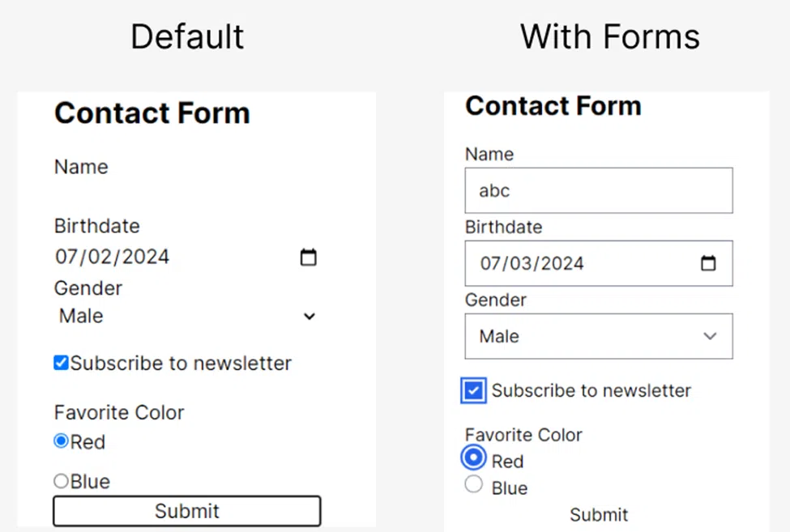The width and height of the screenshot is (790, 532).
Task: Open the bordered Male select box
Action: click(x=599, y=336)
